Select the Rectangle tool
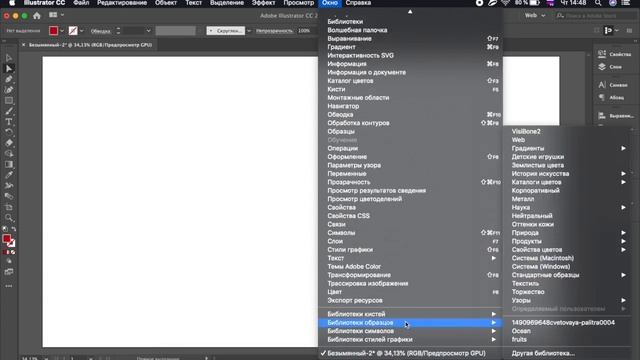This screenshot has height=360, width=640. [x=9, y=100]
